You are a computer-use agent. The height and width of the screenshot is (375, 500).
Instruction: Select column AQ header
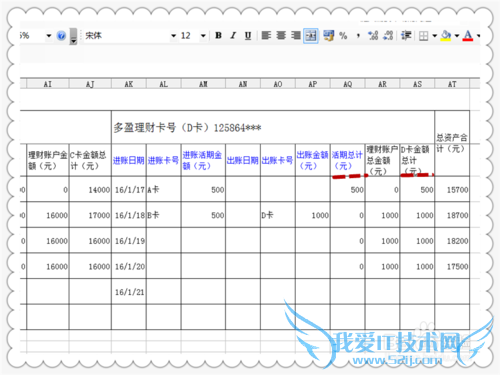348,84
